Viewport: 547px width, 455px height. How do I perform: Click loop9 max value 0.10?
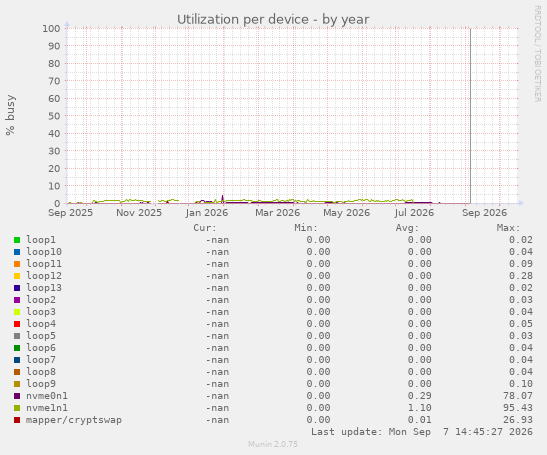[x=521, y=384]
